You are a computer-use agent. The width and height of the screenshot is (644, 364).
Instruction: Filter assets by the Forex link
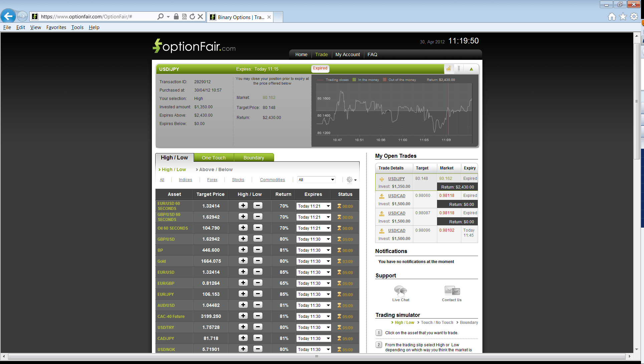click(x=212, y=179)
